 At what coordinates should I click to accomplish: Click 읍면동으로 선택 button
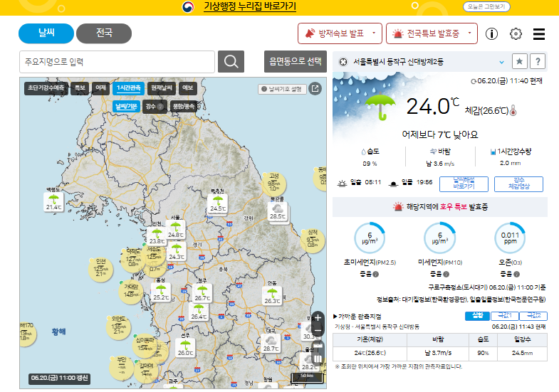[x=296, y=62]
